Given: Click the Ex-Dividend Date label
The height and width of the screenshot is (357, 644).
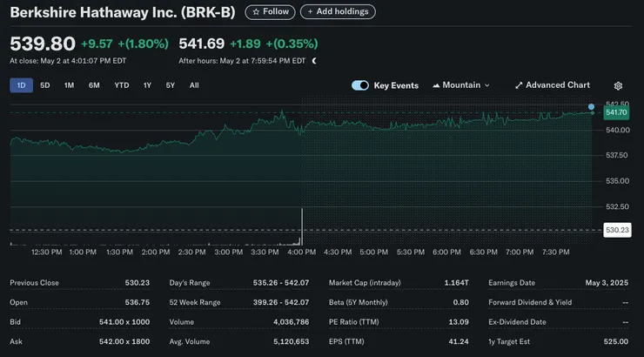Looking at the screenshot, I should (x=517, y=322).
